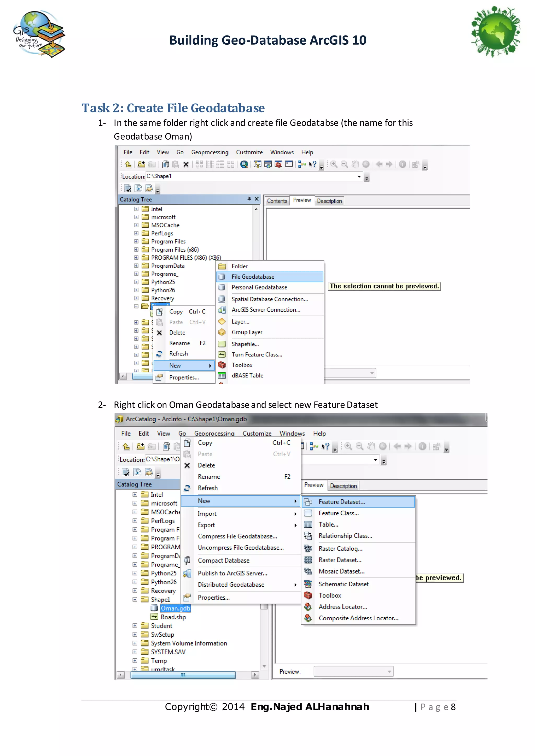The width and height of the screenshot is (535, 756).
Task: Select the Pan hand tool in C:\Shape1 toolbar
Action: (355, 164)
